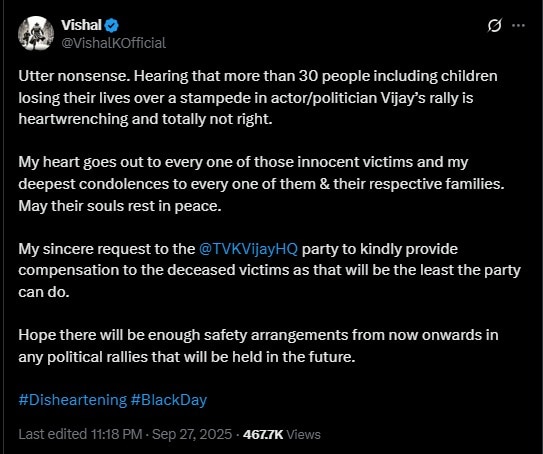Click the paragraph about safety arrangements
Screen dimensions: 543x454
pyautogui.click(x=258, y=346)
